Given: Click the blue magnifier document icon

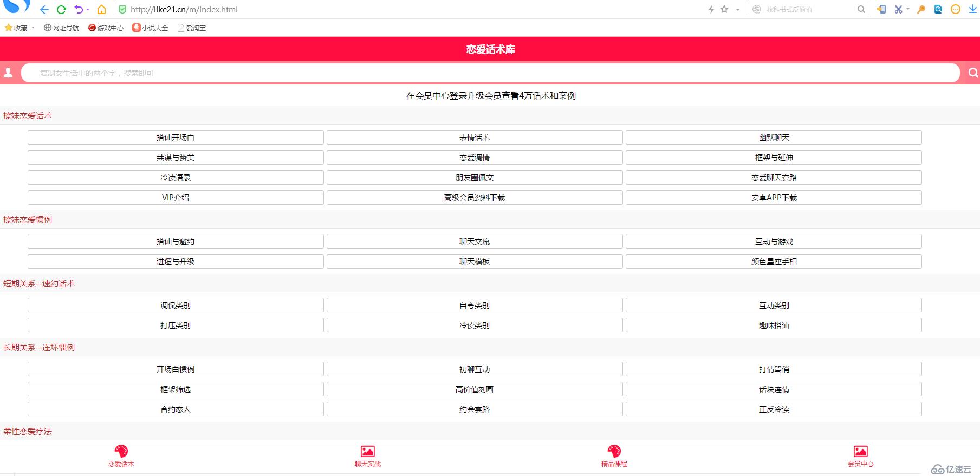Looking at the screenshot, I should point(938,9).
